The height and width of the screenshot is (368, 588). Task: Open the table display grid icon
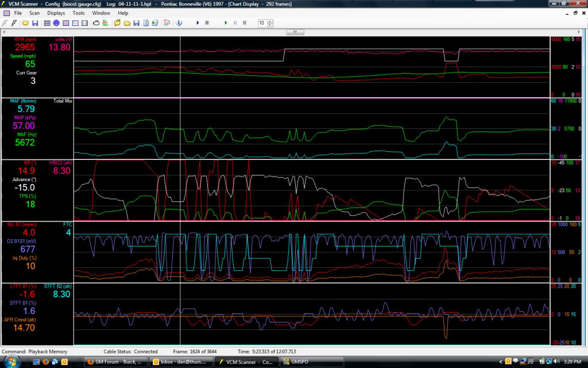coord(47,23)
